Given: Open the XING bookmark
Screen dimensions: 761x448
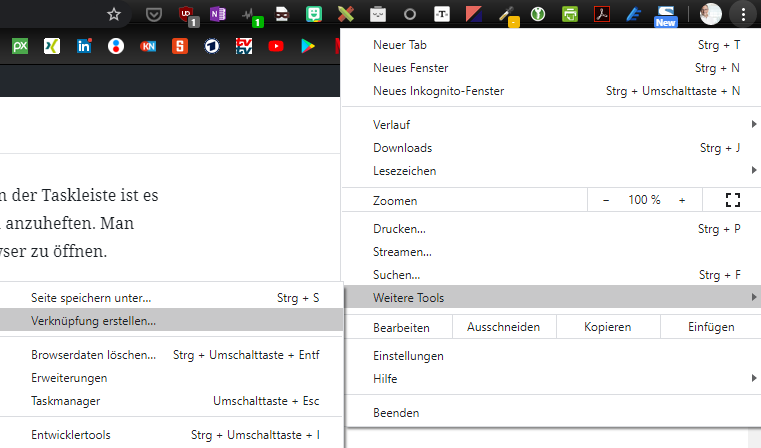Looking at the screenshot, I should (x=52, y=46).
